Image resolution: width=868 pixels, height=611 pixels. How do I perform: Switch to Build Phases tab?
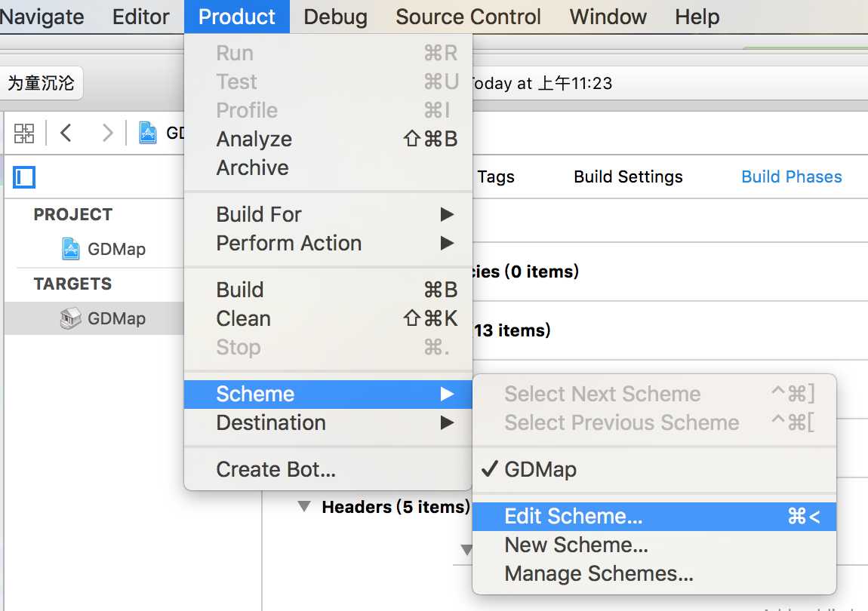click(791, 177)
